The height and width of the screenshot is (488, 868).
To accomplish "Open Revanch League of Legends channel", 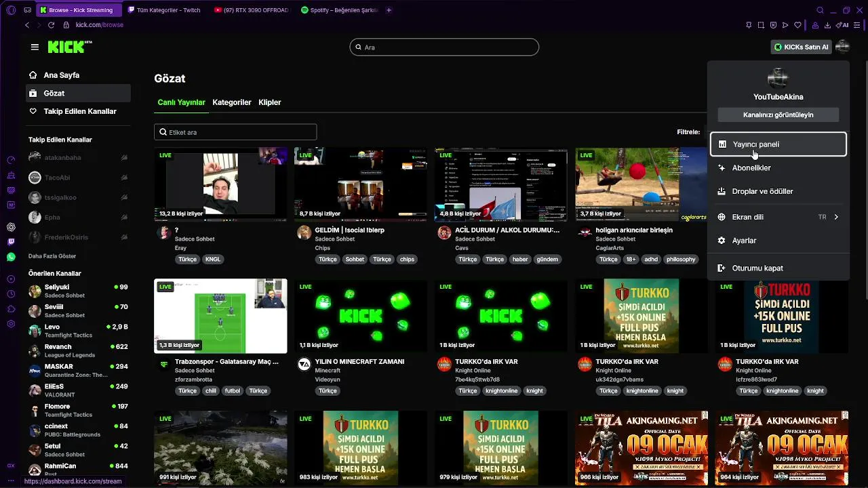I will click(x=79, y=350).
